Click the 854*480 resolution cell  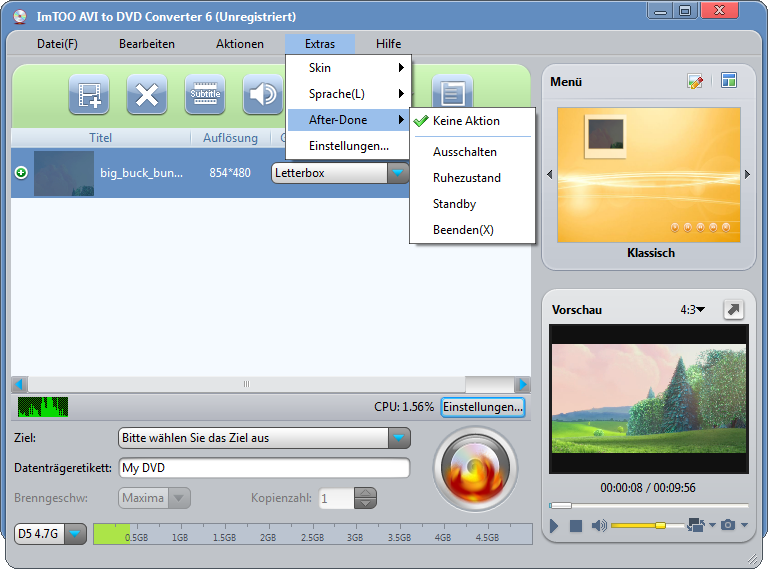tap(230, 172)
